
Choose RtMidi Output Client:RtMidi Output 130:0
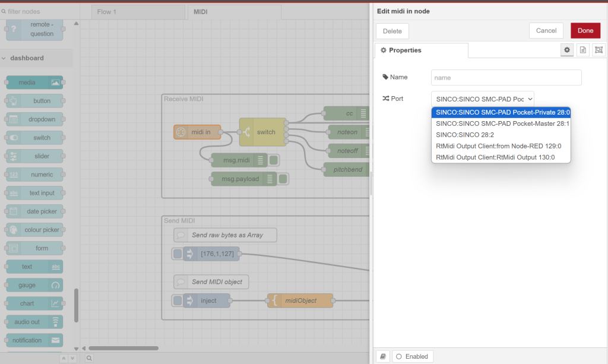tap(501, 157)
